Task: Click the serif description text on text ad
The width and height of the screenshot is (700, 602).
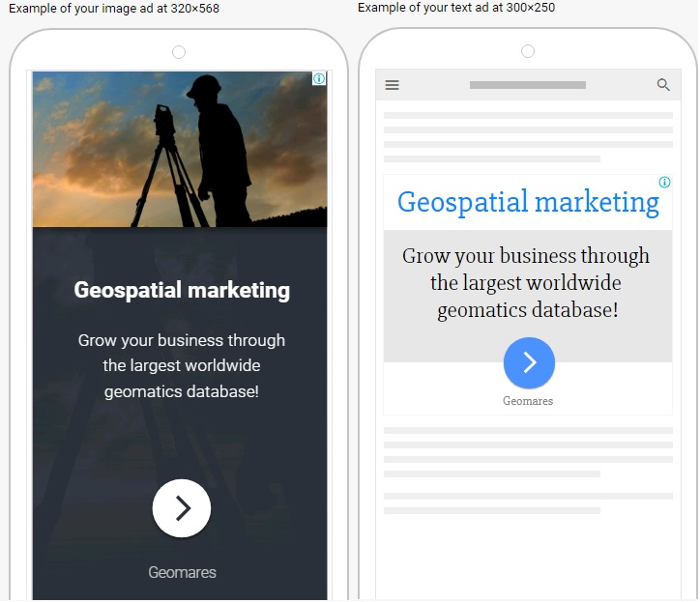Action: pos(526,282)
